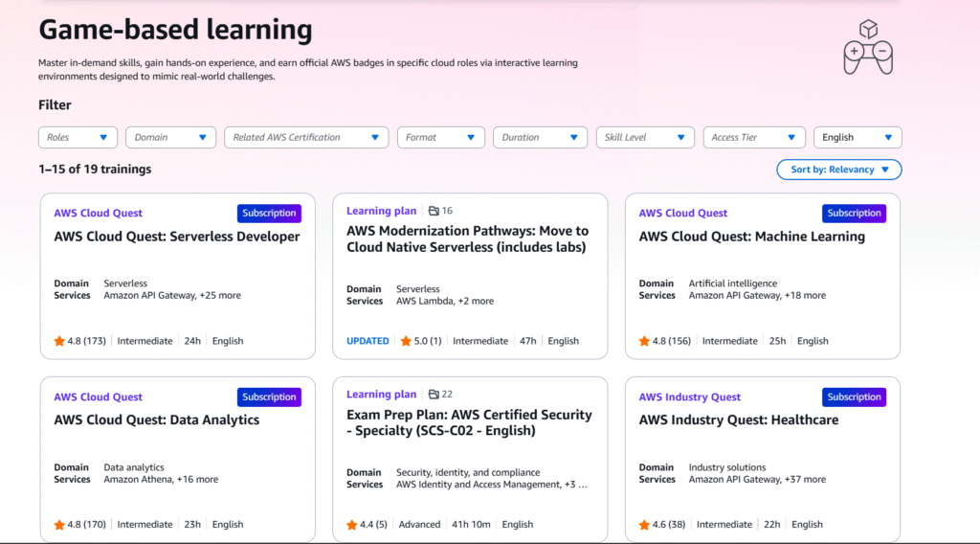The width and height of the screenshot is (980, 544).
Task: Click star icon on Healthcare Industry Quest card
Action: point(644,525)
